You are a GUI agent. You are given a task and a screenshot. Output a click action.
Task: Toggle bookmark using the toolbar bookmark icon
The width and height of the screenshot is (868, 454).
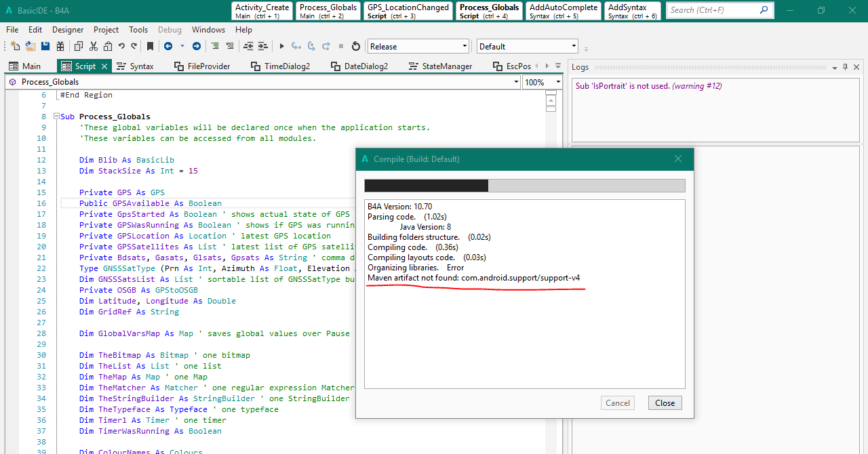coord(150,47)
